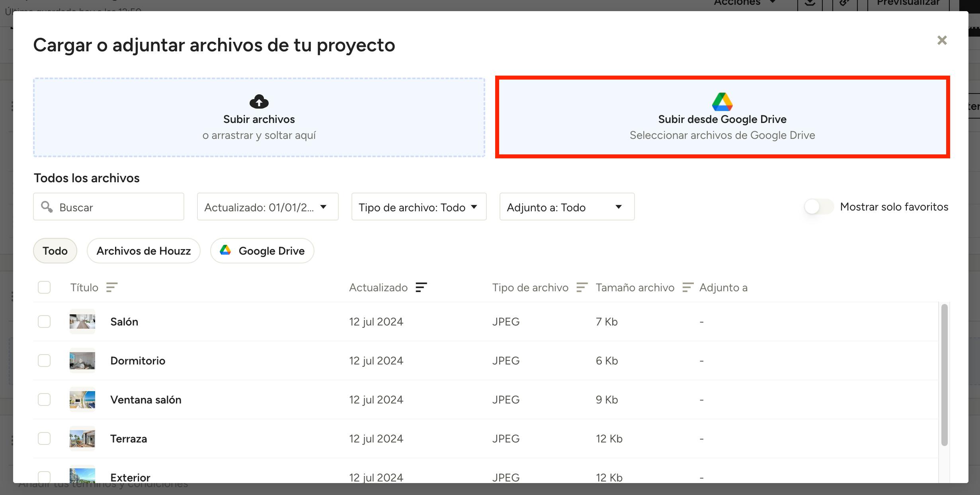Click the Google Drive logo in upload box
980x495 pixels.
tap(722, 102)
